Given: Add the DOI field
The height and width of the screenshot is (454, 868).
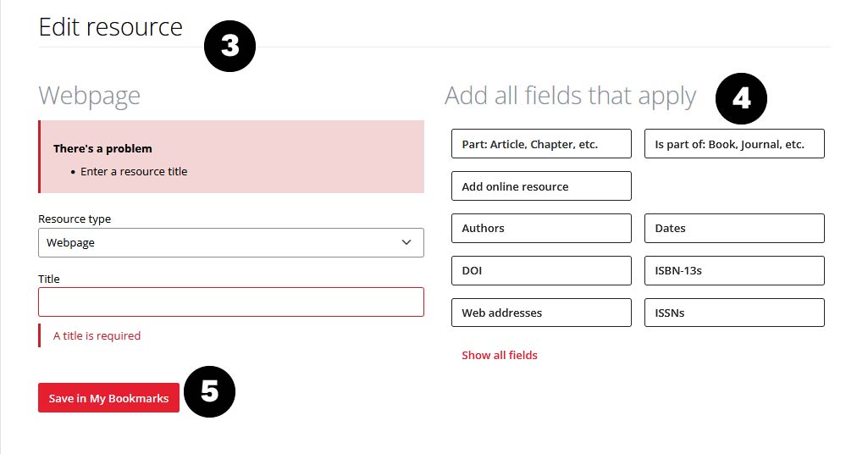Looking at the screenshot, I should (541, 270).
